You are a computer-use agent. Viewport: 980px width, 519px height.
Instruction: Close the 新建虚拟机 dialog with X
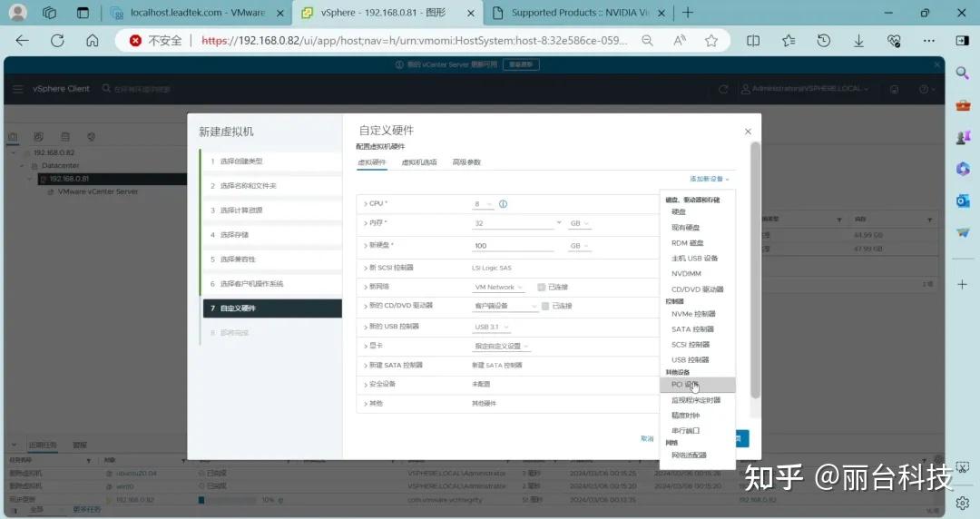(x=748, y=132)
